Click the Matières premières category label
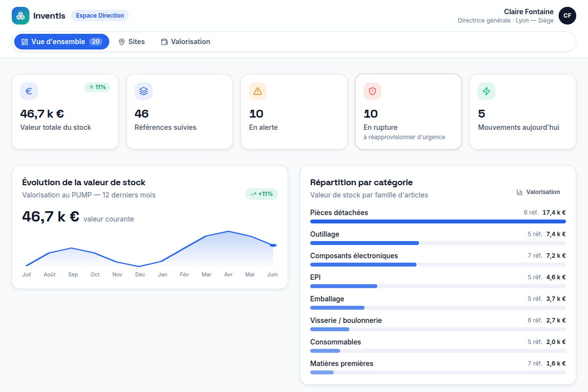This screenshot has height=392, width=588. [342, 364]
